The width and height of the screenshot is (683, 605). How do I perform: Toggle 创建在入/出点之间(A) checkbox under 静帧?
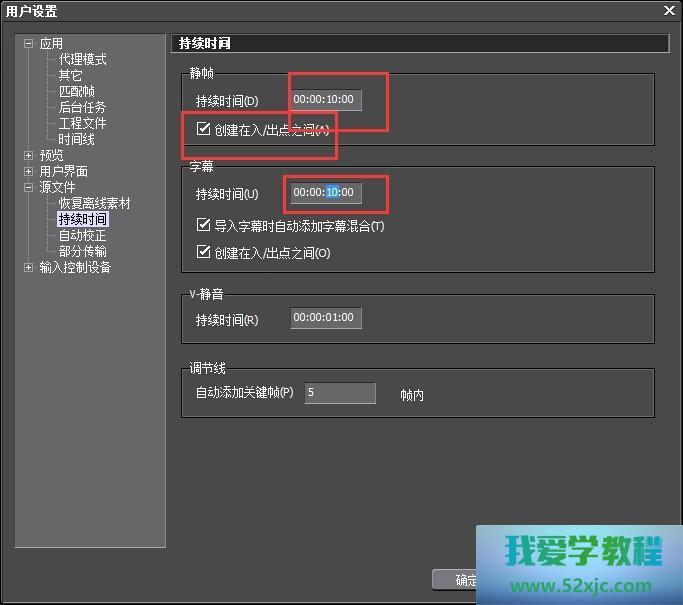[x=204, y=129]
